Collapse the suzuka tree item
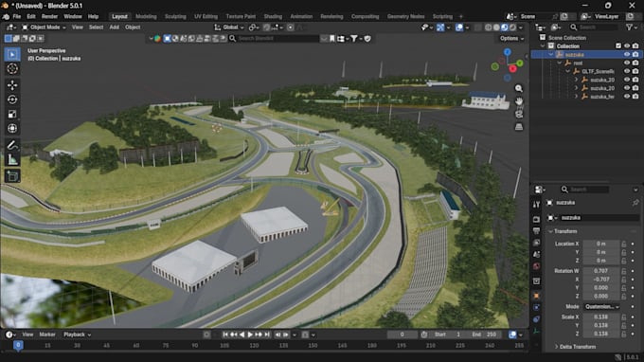Screen dimensions: 644x362 click(x=551, y=55)
